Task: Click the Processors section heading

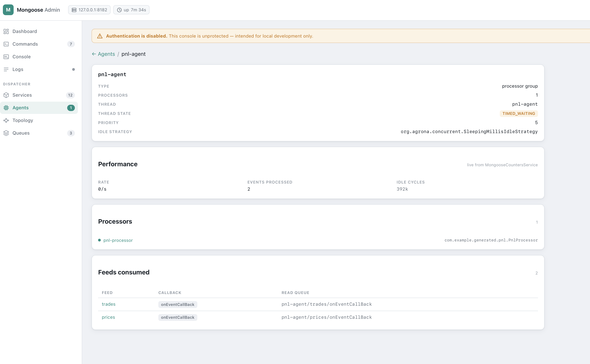Action: tap(115, 221)
